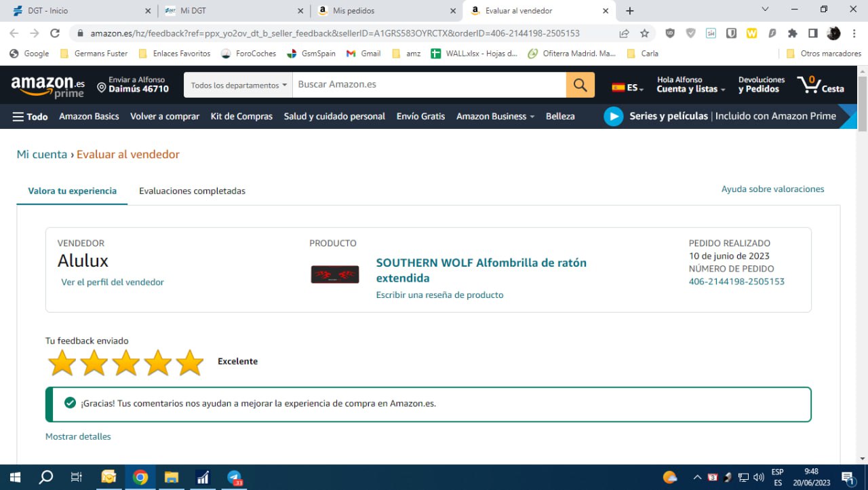The width and height of the screenshot is (868, 490).
Task: Open the Enlaces Favoritos bookmark folder
Action: pos(174,54)
